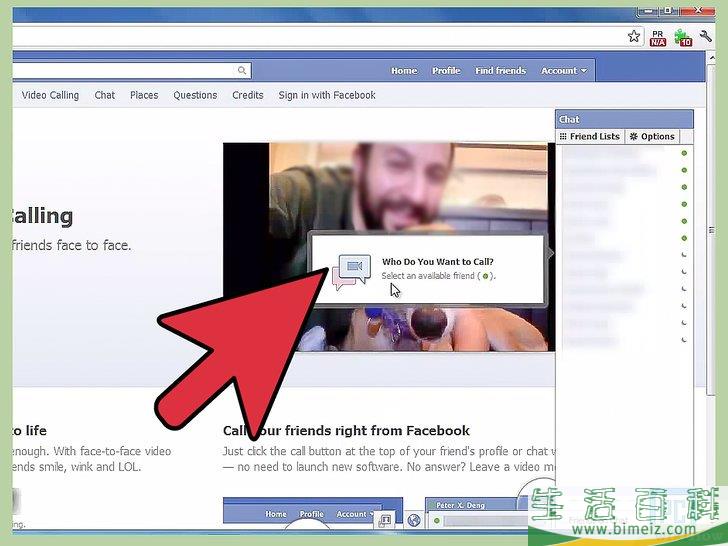Click the globe icon in bottom bar
Screen dimensions: 728x546
414,520
